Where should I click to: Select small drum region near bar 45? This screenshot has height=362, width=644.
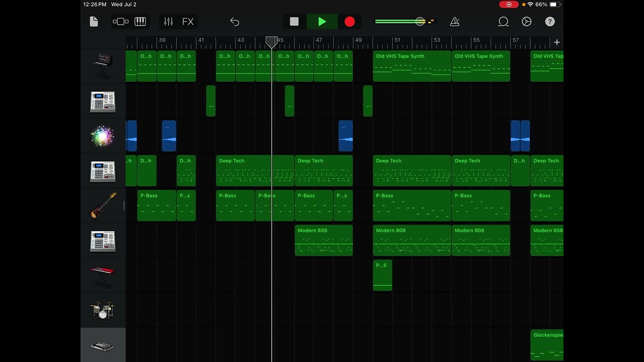coord(289,101)
